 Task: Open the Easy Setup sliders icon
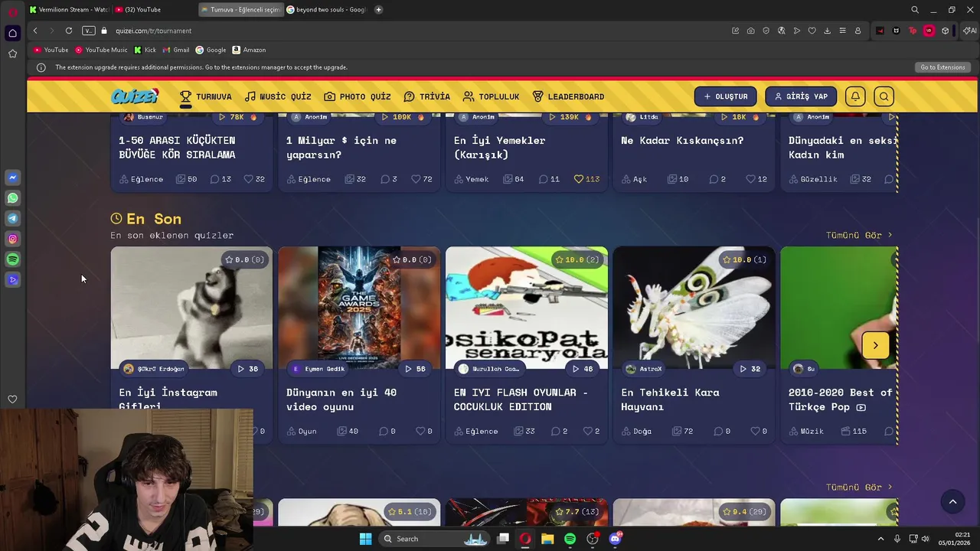pos(842,31)
